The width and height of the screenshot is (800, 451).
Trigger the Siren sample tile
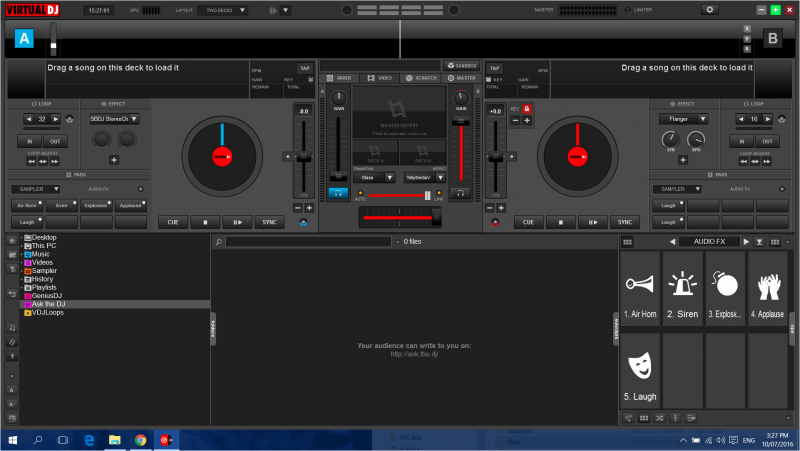[x=683, y=291]
